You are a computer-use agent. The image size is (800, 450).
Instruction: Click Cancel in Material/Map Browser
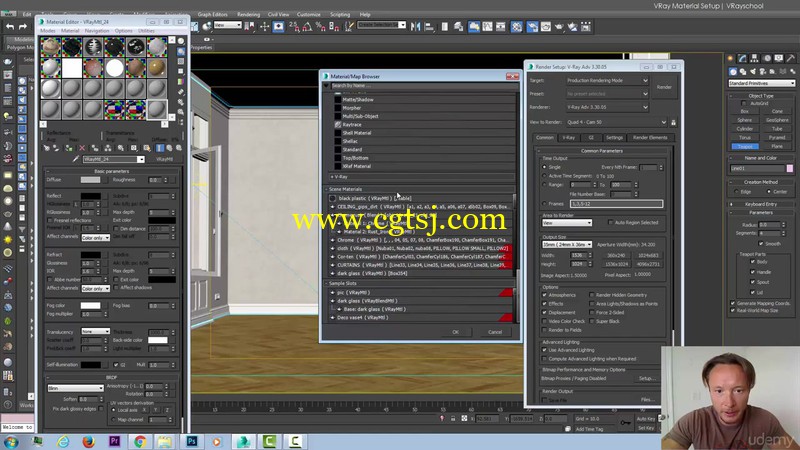[494, 332]
